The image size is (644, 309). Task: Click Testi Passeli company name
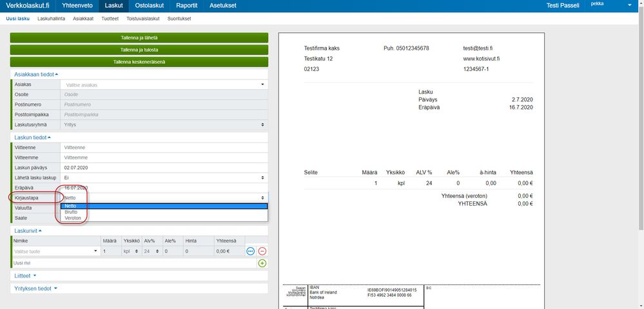tap(563, 6)
